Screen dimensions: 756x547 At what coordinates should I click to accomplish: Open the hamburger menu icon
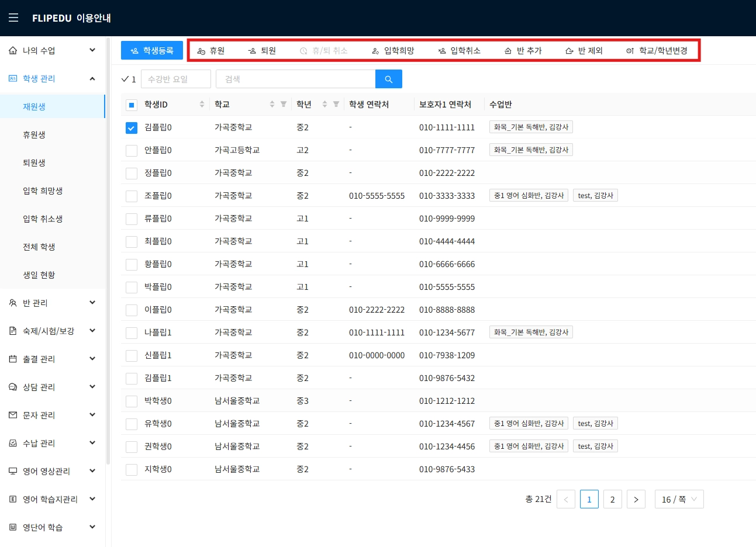pyautogui.click(x=13, y=18)
